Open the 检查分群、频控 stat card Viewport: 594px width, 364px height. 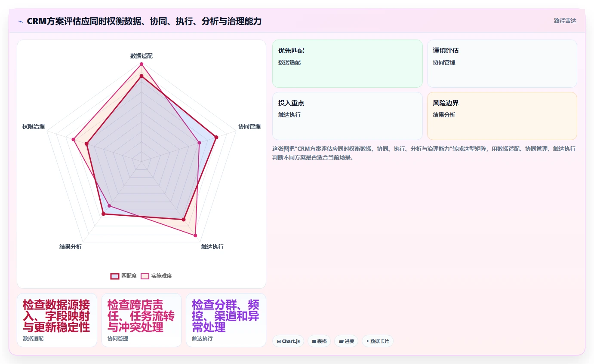click(226, 320)
